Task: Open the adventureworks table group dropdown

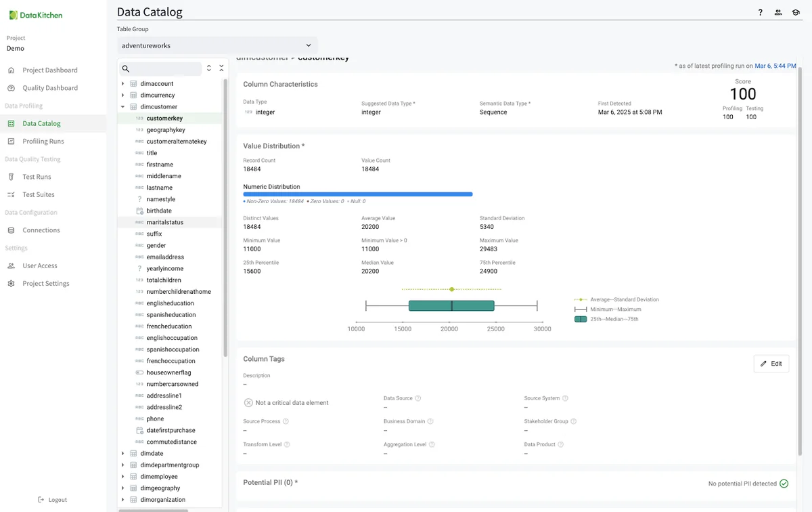Action: [x=217, y=45]
